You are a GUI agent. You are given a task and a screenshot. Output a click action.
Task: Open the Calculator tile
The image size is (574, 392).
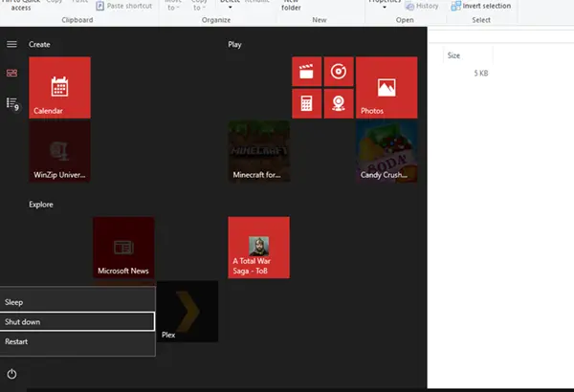(307, 103)
